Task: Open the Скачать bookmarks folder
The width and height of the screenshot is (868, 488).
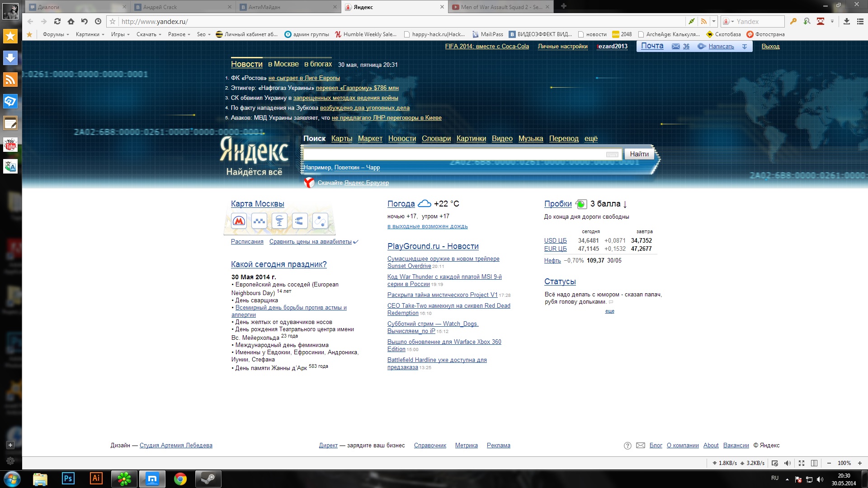Action: tap(149, 34)
